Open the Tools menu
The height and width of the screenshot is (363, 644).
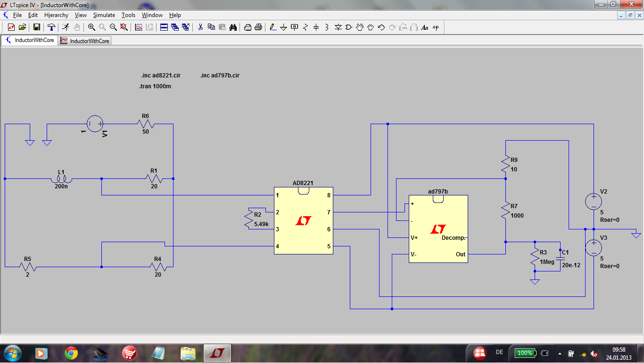coord(128,15)
